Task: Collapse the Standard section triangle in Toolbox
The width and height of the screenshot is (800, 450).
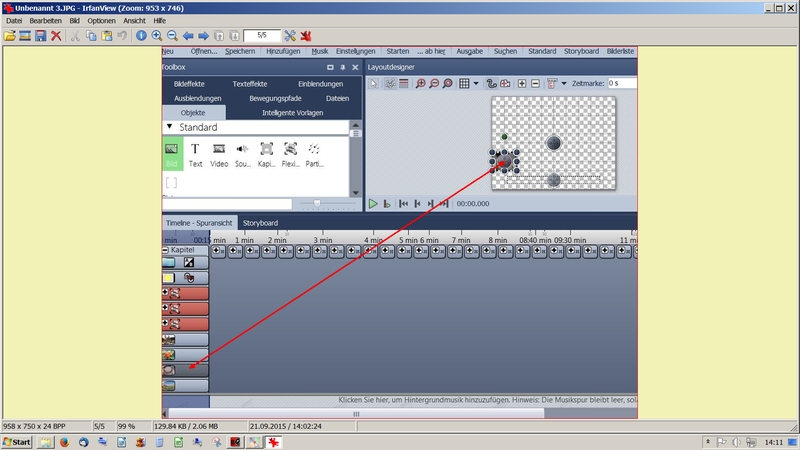Action: click(168, 128)
